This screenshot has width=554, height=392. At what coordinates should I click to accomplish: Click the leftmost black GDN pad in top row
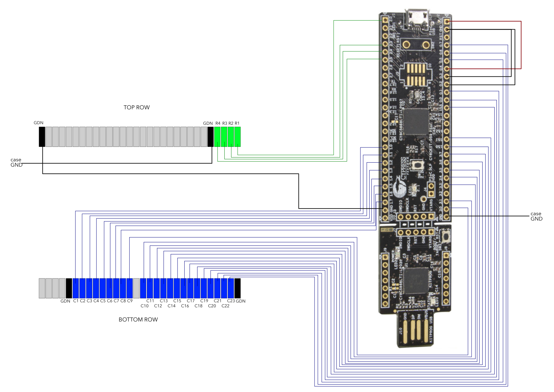[42, 136]
